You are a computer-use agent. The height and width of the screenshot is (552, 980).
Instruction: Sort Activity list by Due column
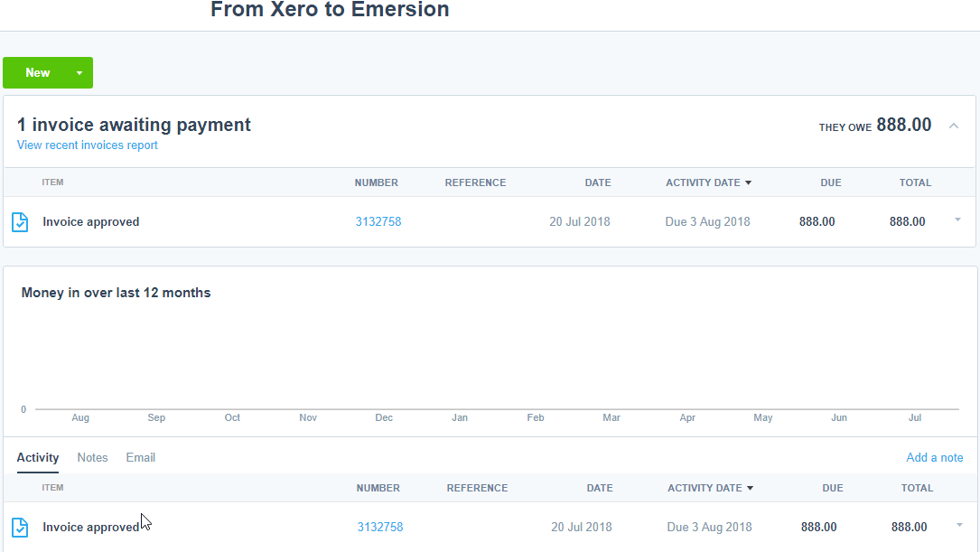pyautogui.click(x=833, y=488)
